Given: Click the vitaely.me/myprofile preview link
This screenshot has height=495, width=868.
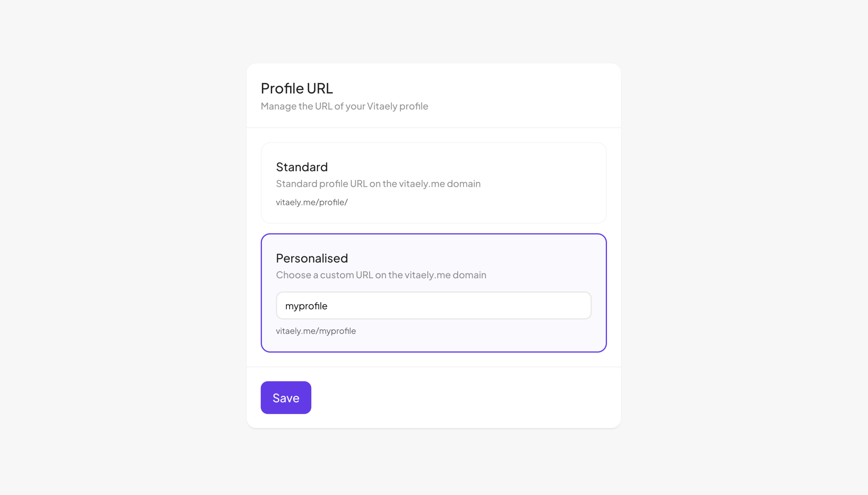Looking at the screenshot, I should (316, 331).
